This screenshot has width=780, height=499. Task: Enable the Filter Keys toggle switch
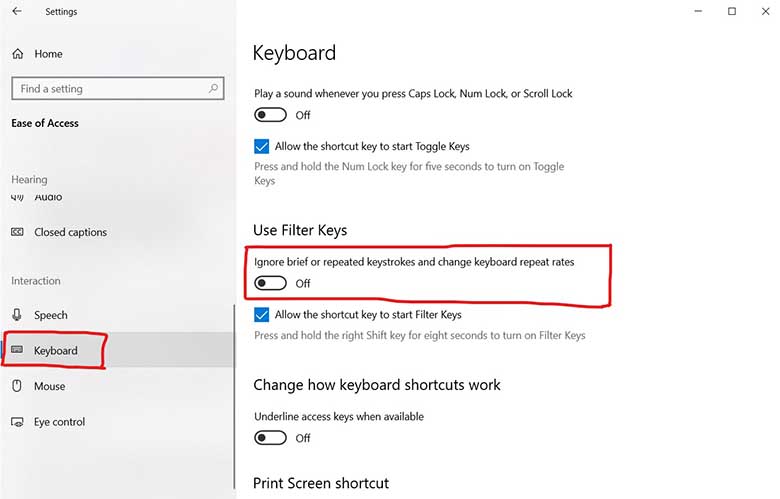[x=270, y=284]
